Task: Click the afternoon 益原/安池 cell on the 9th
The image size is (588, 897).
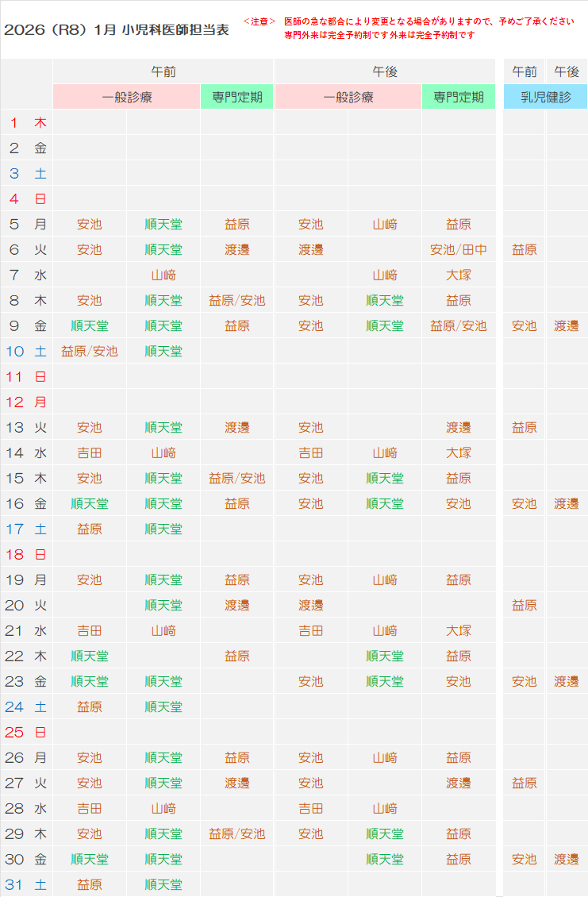Action: click(458, 326)
